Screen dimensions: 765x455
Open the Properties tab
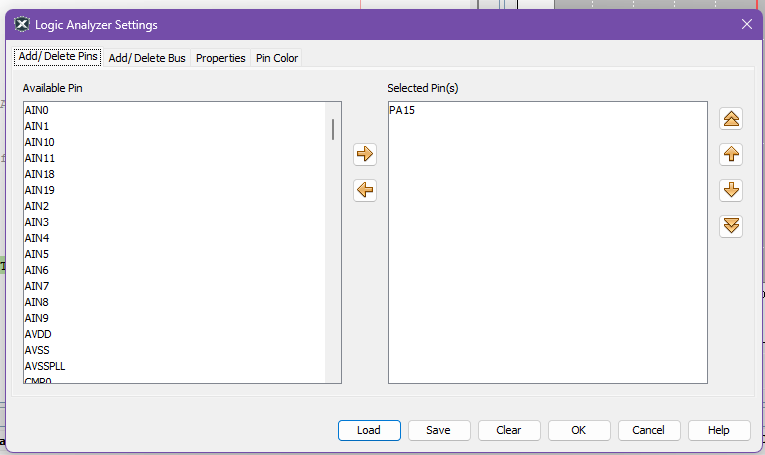coord(220,58)
